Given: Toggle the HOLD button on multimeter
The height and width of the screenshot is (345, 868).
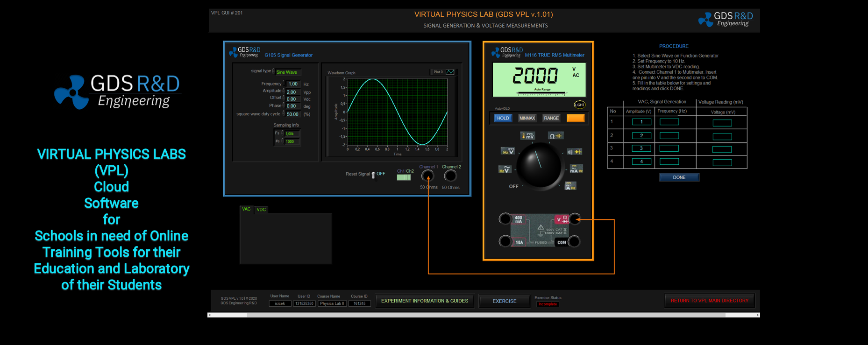Looking at the screenshot, I should (x=503, y=118).
